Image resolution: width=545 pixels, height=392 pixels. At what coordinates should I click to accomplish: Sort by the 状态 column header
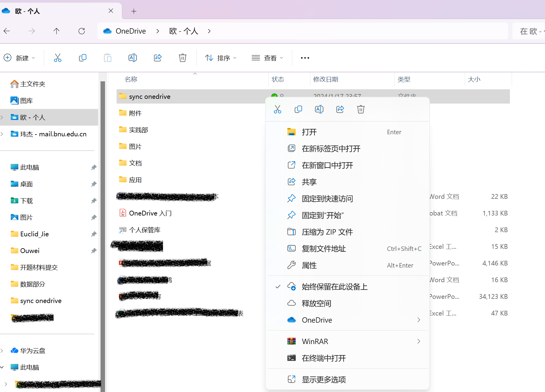[278, 79]
